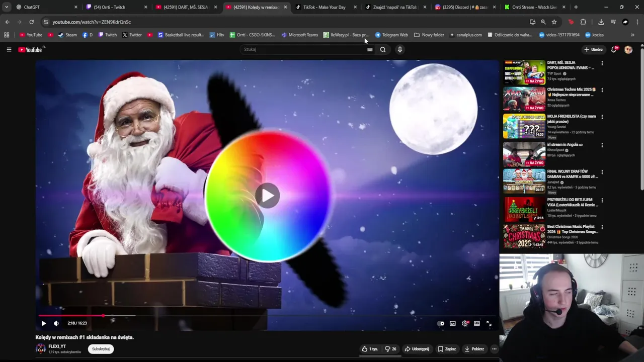Switch to the Discord tab

tap(466, 7)
